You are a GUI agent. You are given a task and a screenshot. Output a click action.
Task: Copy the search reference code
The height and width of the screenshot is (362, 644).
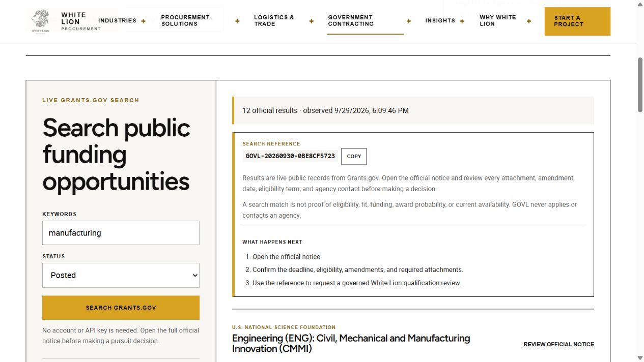click(x=354, y=156)
